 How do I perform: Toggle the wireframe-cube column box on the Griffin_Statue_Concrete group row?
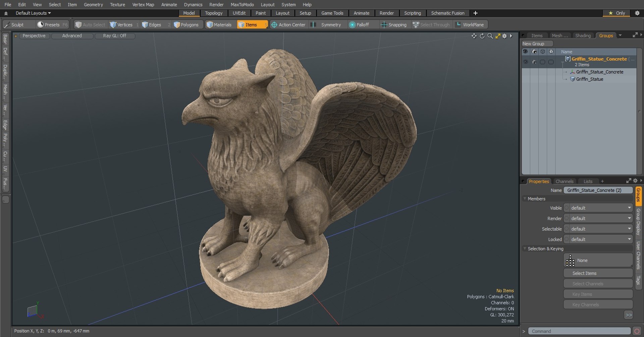(x=542, y=62)
